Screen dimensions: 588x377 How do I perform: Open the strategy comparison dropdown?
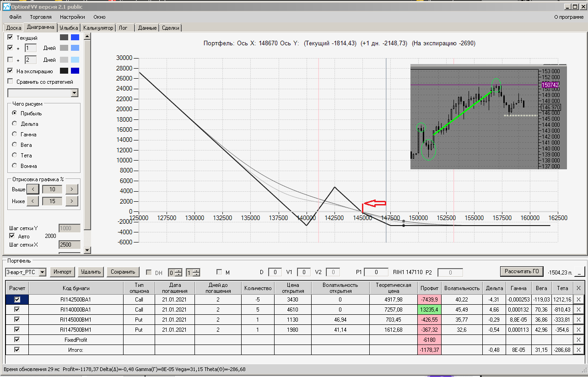point(75,93)
